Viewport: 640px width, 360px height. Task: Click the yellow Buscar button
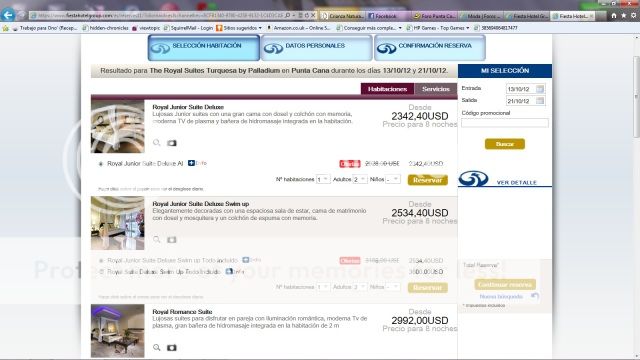tap(504, 144)
